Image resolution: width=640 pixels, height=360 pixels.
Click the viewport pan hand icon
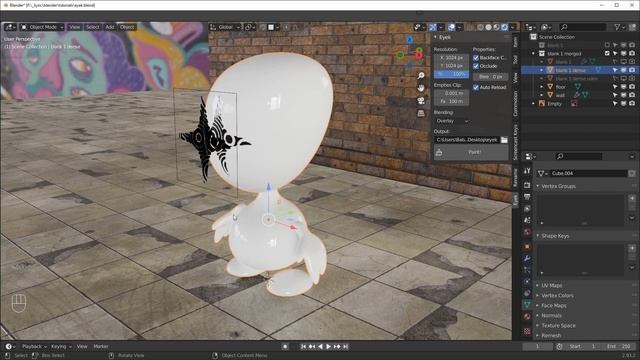point(421,88)
